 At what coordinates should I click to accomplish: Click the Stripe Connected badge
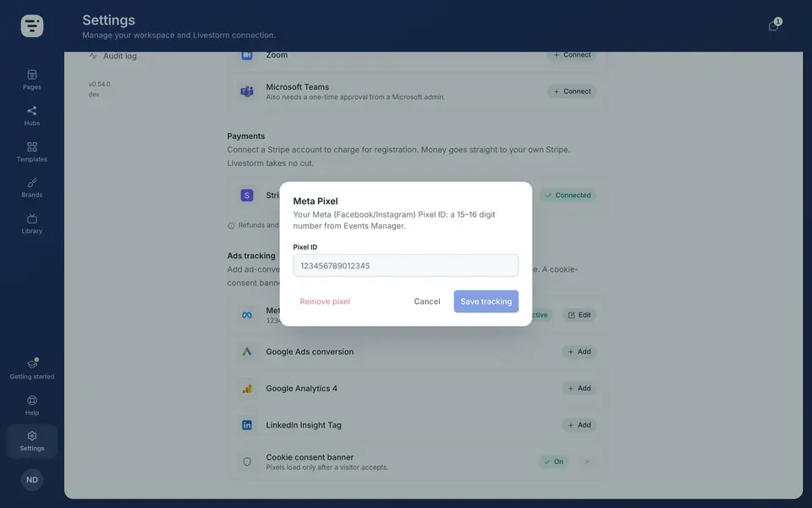pos(568,196)
